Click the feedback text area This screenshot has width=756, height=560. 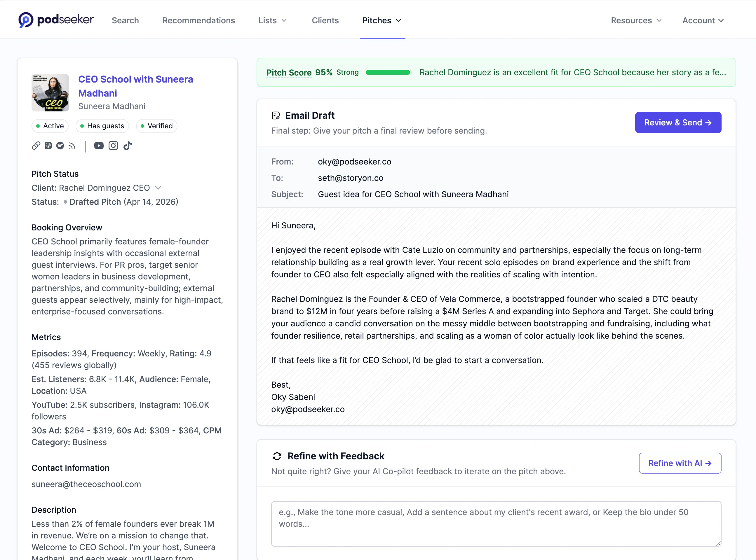coord(496,524)
